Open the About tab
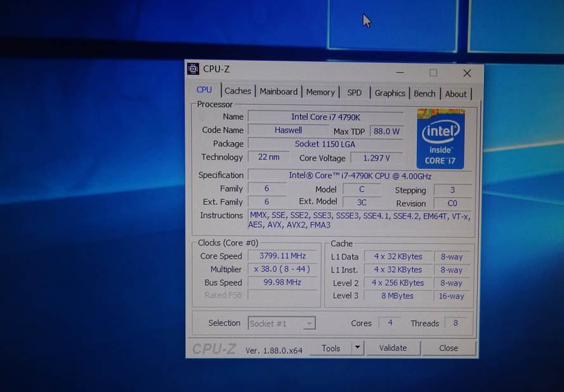Screen dimensions: 564x392 coord(456,94)
